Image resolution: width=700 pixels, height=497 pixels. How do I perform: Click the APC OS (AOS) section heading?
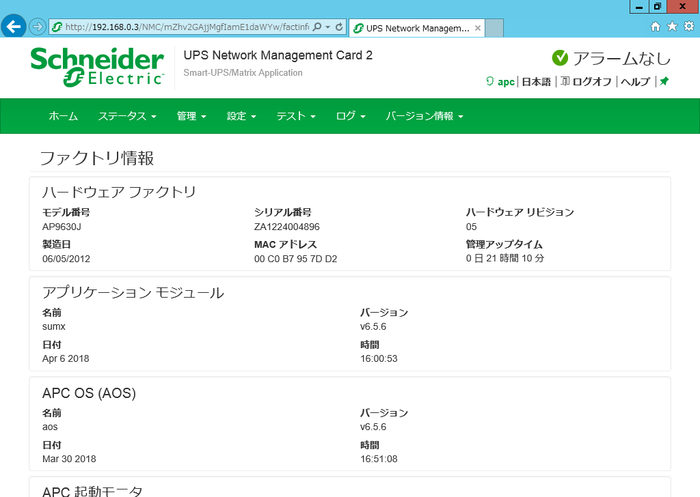(x=89, y=393)
